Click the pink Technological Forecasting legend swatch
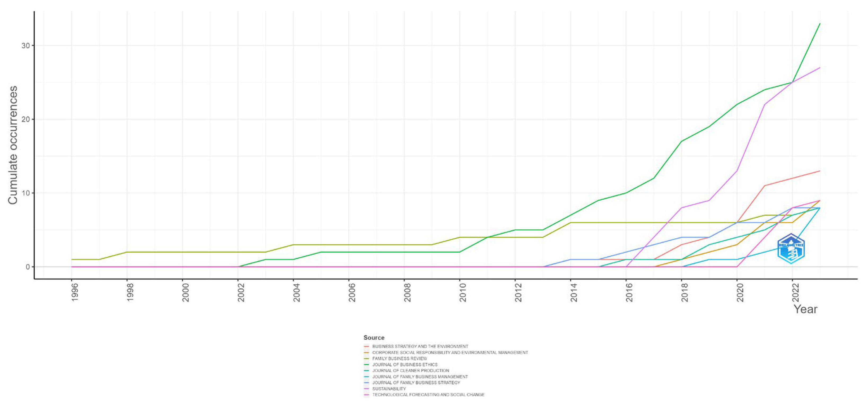 click(x=366, y=395)
